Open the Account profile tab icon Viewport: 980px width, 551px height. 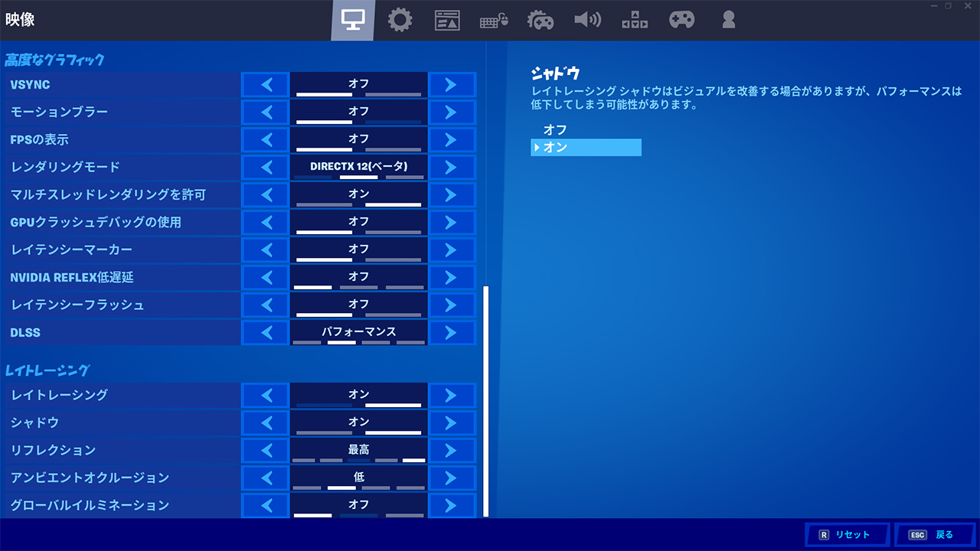[x=728, y=20]
